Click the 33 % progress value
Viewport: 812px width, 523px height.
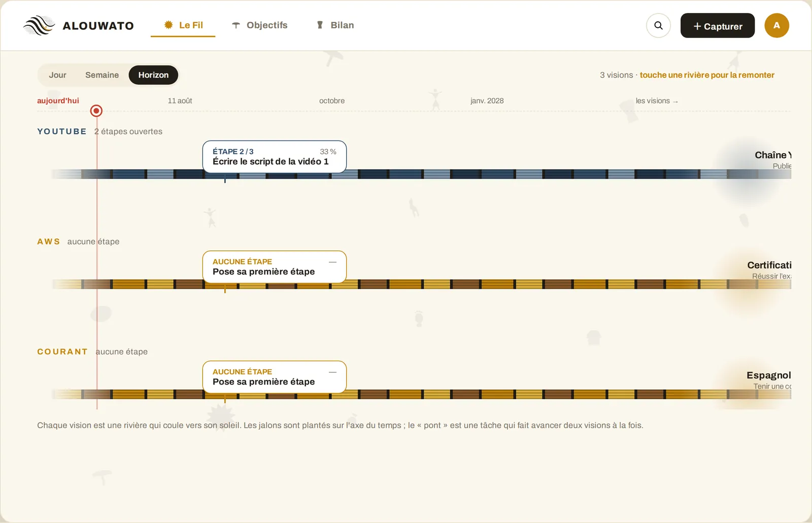pyautogui.click(x=328, y=152)
